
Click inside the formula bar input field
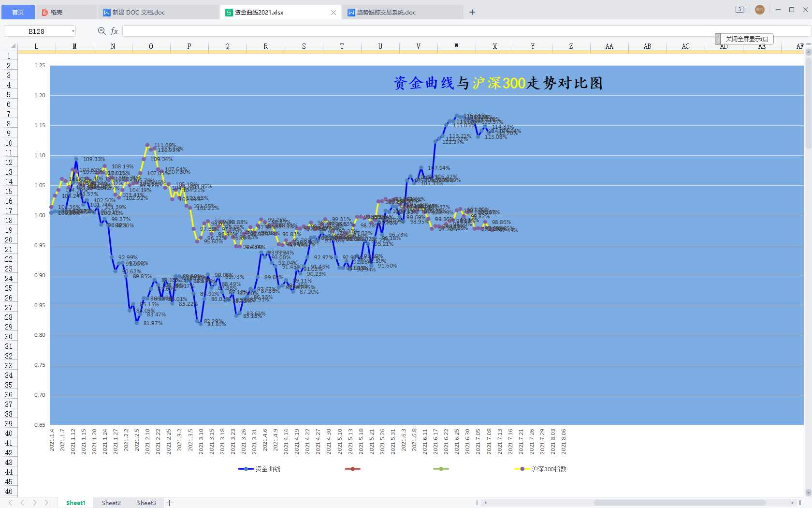(435, 31)
